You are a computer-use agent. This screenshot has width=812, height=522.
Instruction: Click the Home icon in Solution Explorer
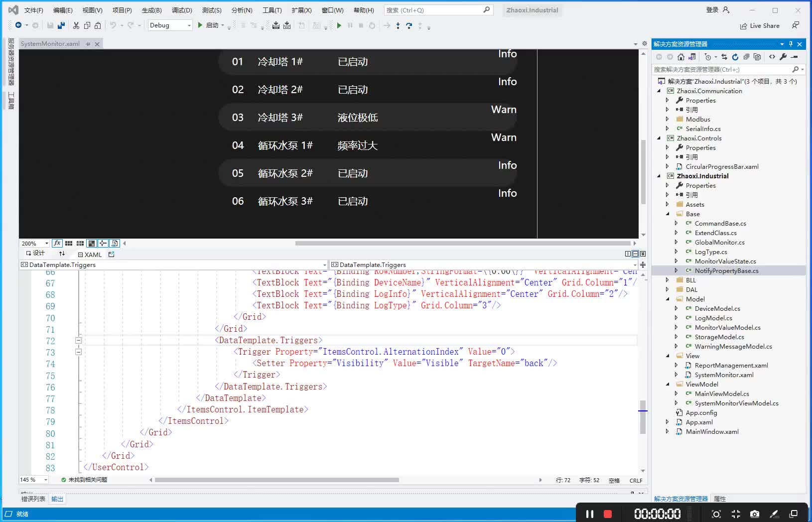[x=681, y=57]
